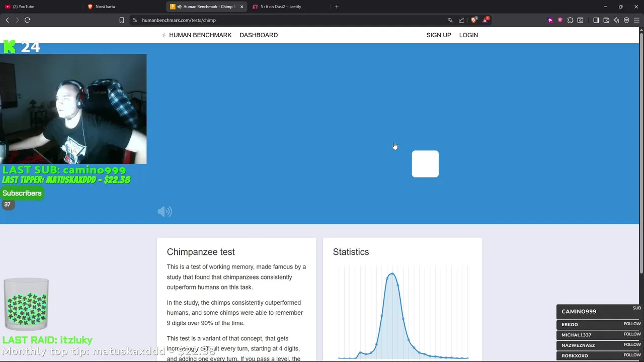Toggle the browser sidebar panel
644x362 pixels.
[x=596, y=20]
